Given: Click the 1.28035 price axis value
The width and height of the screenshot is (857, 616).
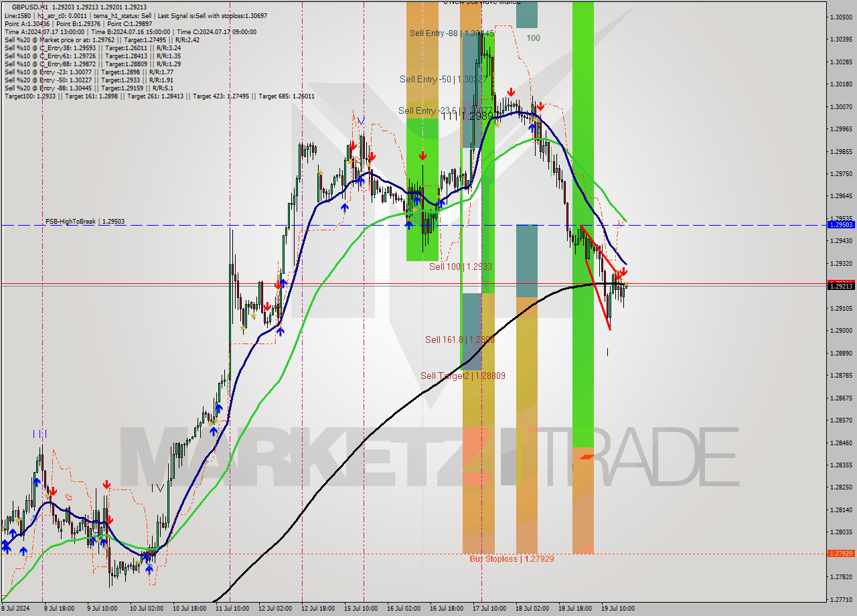Looking at the screenshot, I should [841, 532].
